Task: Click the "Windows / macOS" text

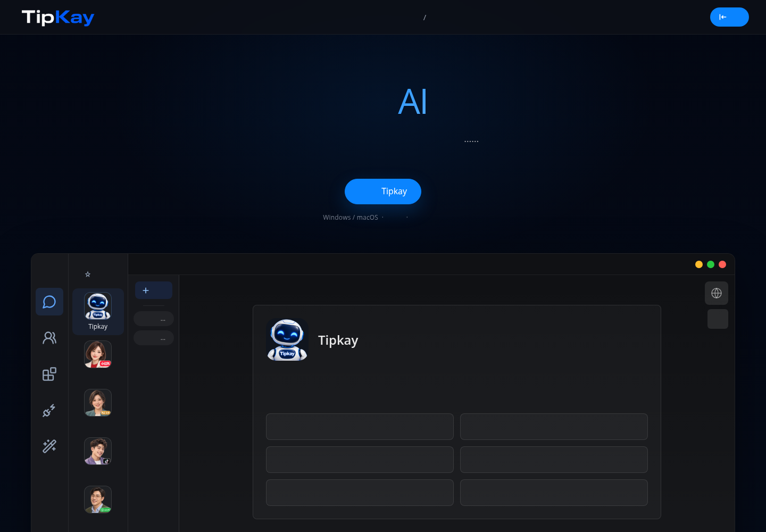Action: click(x=351, y=218)
